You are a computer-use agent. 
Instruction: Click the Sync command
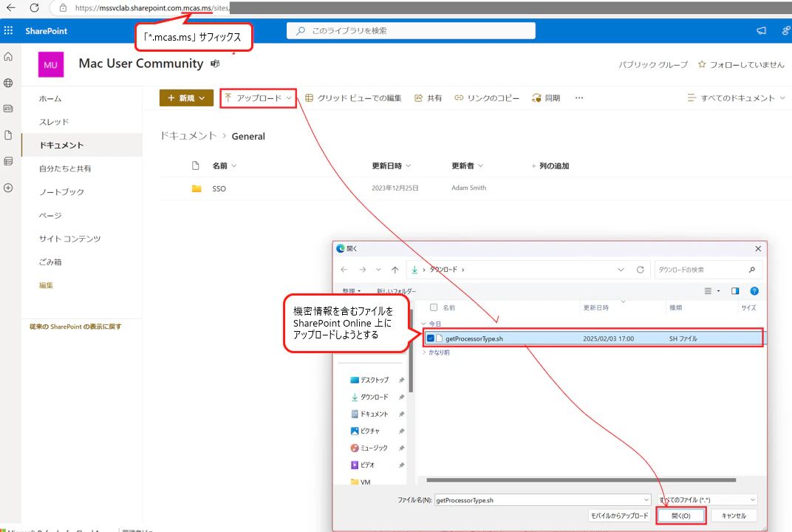click(x=546, y=98)
